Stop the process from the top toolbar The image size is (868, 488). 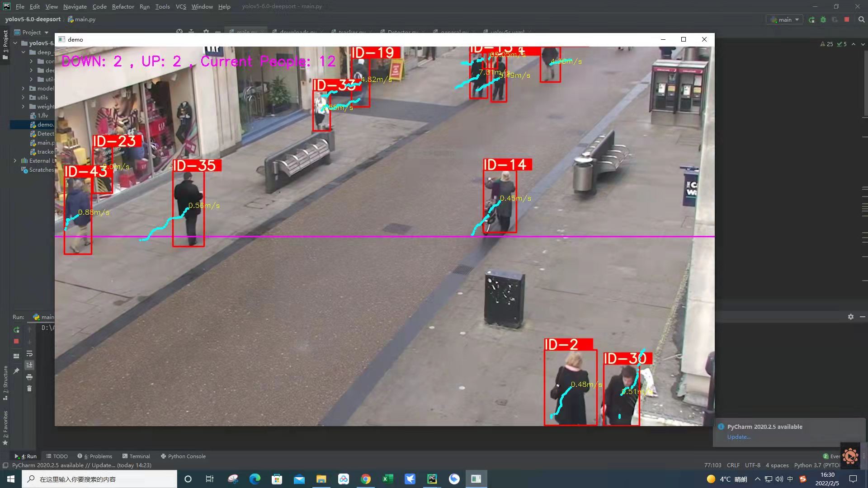[x=847, y=20]
